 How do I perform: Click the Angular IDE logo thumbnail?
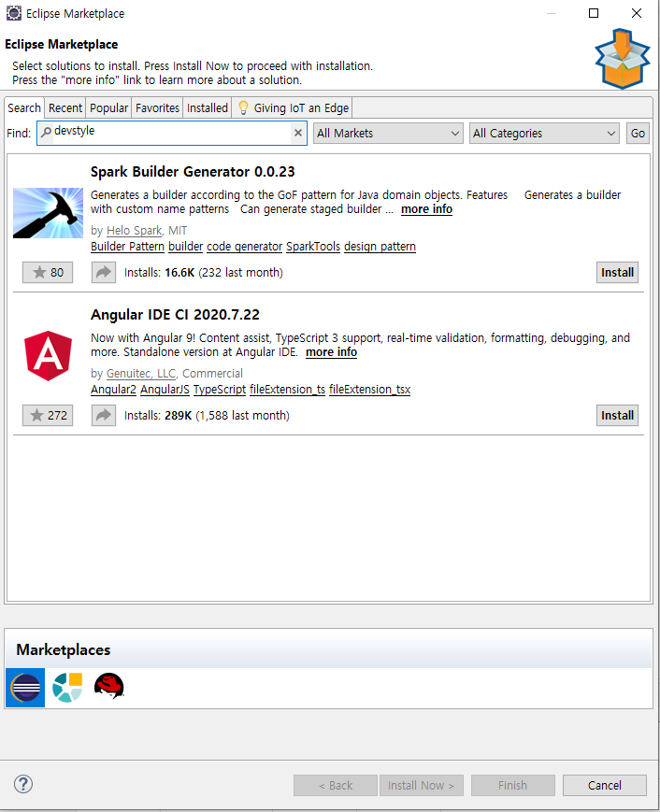(49, 356)
